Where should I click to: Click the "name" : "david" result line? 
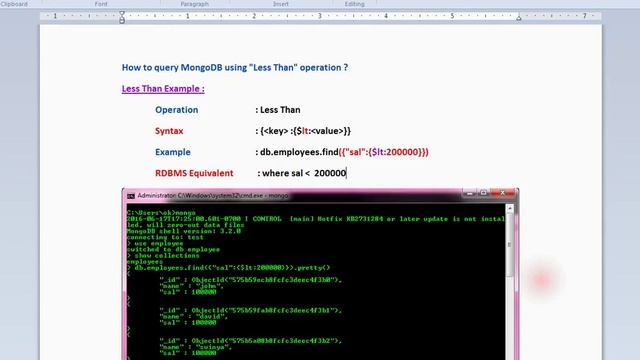tap(193, 316)
